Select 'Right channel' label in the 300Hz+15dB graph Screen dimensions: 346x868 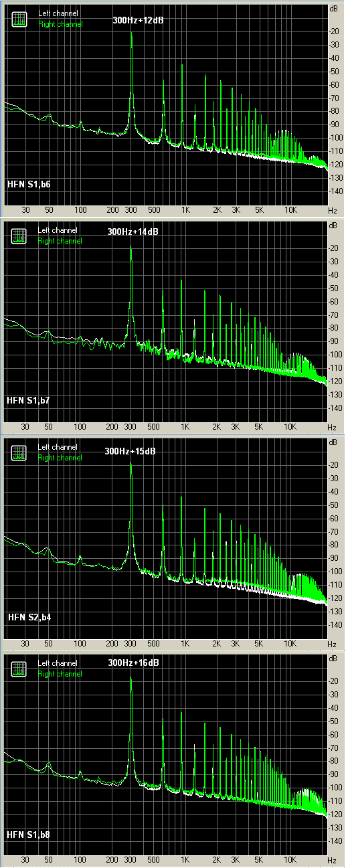[60, 458]
